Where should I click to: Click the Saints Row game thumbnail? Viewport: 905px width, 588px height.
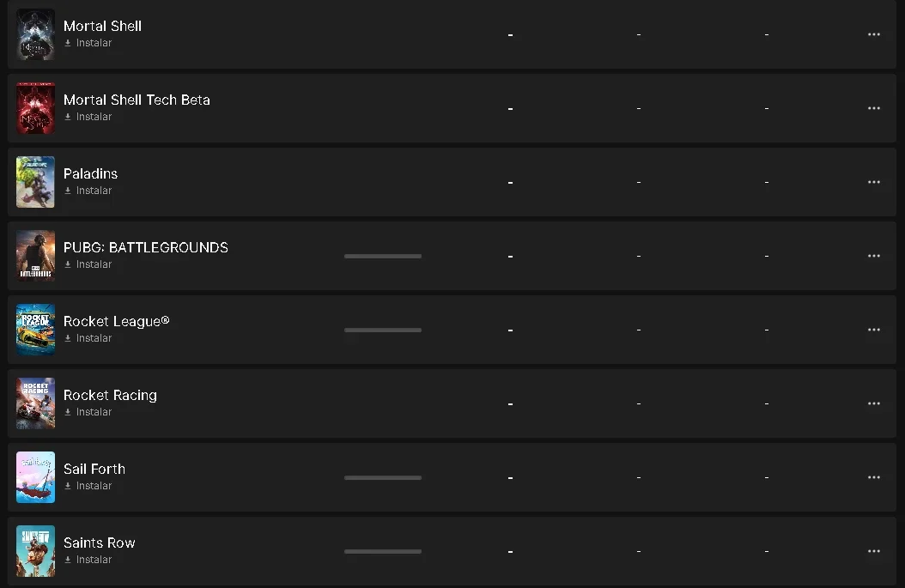click(36, 551)
